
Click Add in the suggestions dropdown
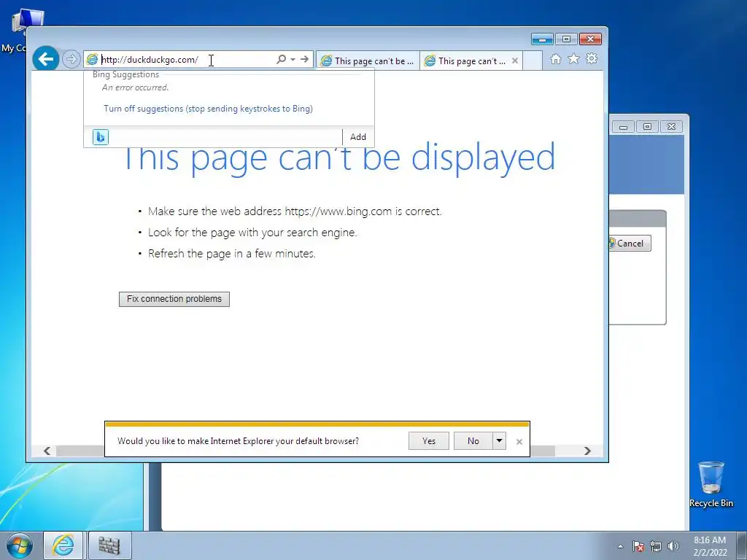(x=358, y=137)
